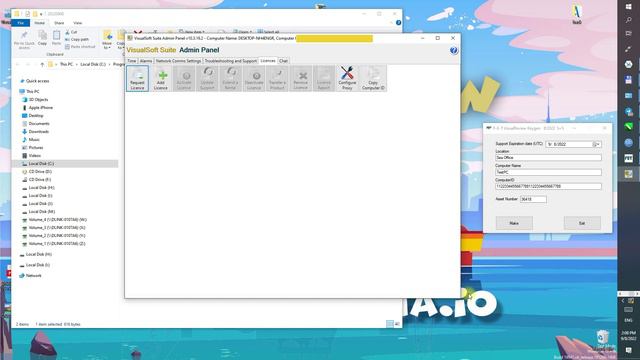Click the Update Support toolbar icon

(207, 78)
